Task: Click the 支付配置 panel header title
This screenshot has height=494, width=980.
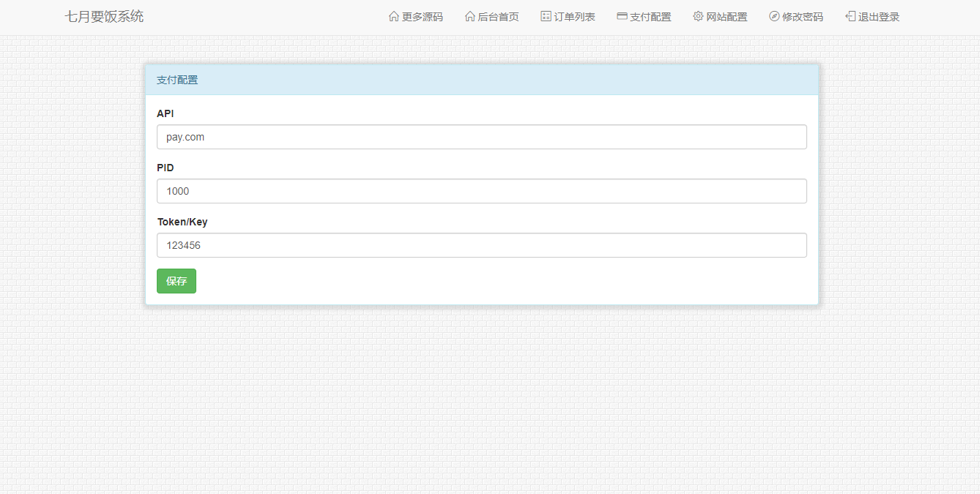Action: [x=177, y=80]
